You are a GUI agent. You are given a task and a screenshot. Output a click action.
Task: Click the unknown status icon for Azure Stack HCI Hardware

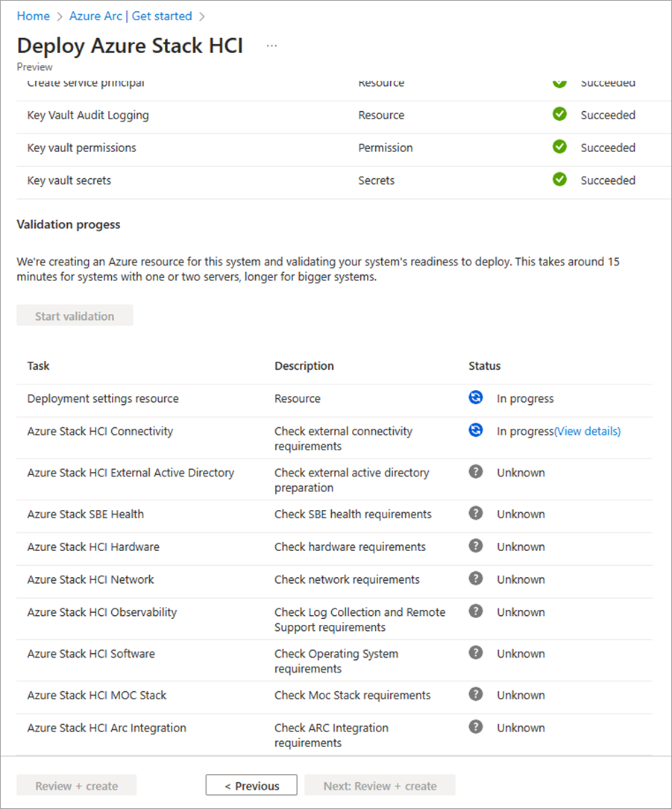point(475,545)
